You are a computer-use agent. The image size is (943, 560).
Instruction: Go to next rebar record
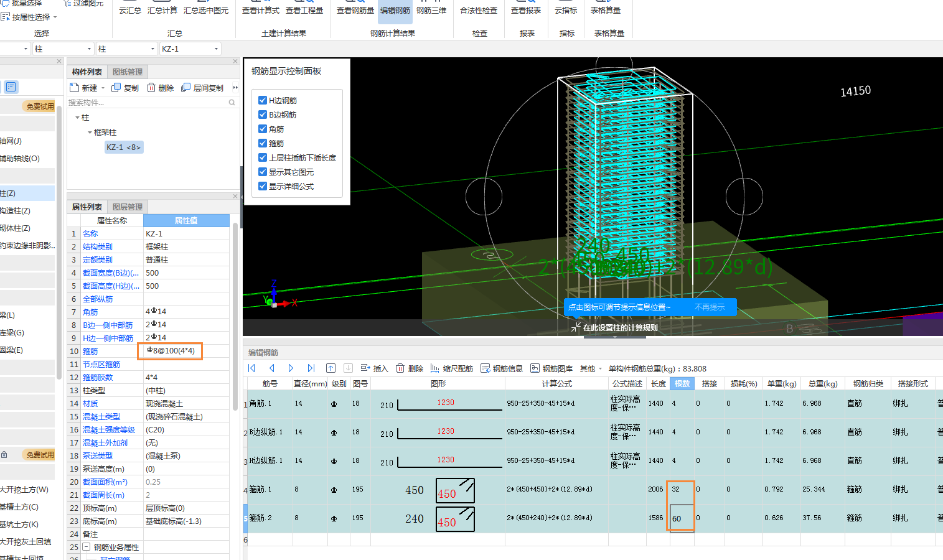click(291, 368)
